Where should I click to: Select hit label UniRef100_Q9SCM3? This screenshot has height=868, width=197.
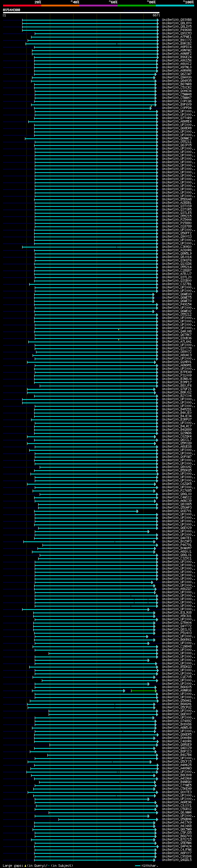pyautogui.click(x=177, y=33)
